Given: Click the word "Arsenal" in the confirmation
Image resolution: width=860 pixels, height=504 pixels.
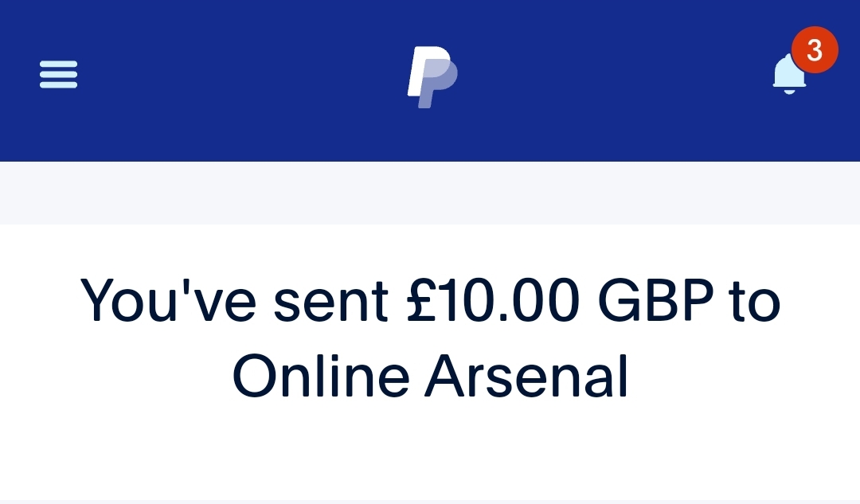Looking at the screenshot, I should (x=526, y=377).
